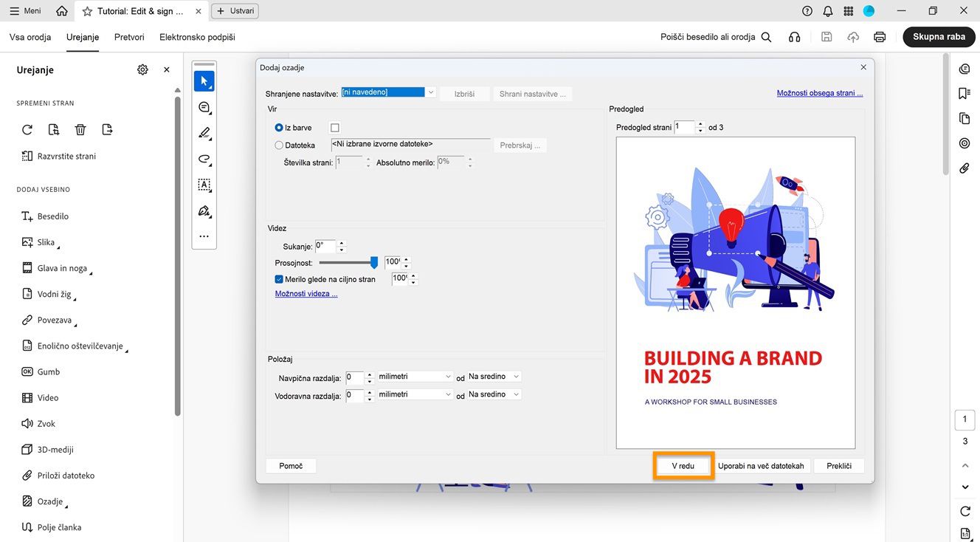
Task: Open the Meni hamburger menu
Action: tap(25, 11)
